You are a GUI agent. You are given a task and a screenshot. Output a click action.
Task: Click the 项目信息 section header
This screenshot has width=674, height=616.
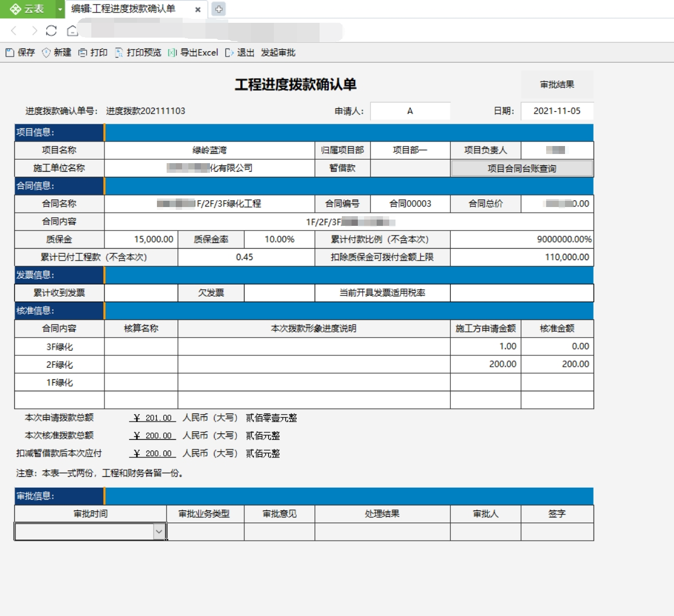[59, 132]
